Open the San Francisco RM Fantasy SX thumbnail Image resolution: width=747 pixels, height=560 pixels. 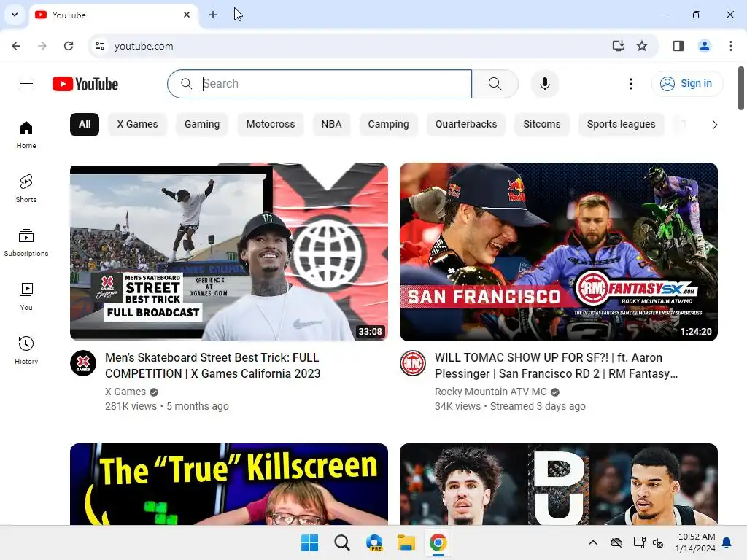click(x=558, y=252)
